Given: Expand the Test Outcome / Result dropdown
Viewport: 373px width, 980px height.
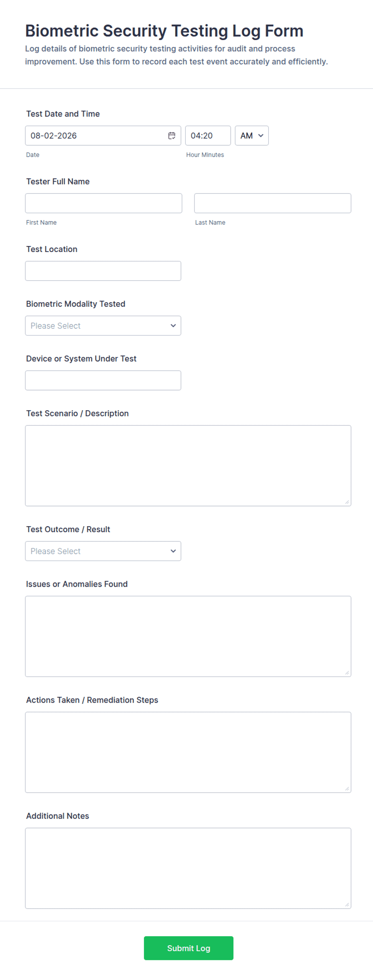Looking at the screenshot, I should 103,551.
